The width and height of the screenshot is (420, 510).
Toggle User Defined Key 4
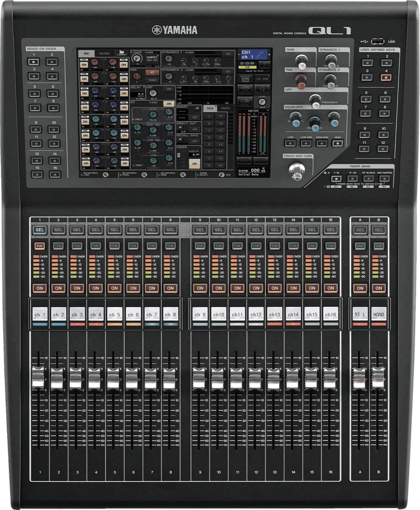(x=386, y=77)
